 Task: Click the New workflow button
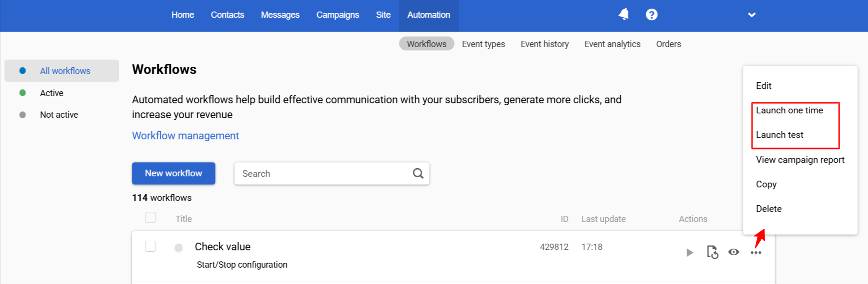[x=174, y=173]
